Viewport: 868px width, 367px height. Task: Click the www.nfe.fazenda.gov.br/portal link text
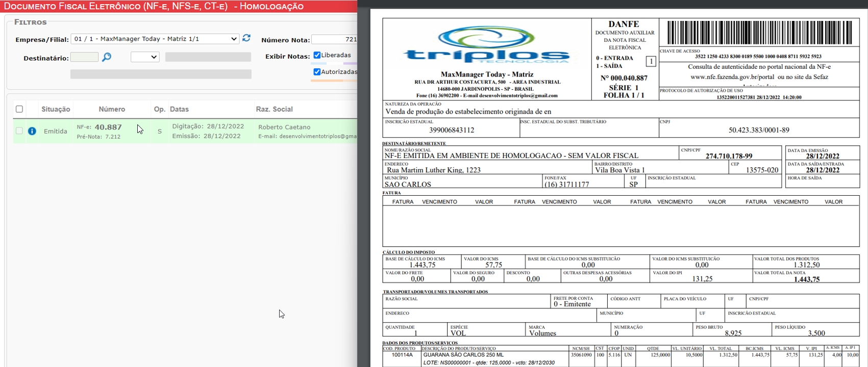point(732,77)
